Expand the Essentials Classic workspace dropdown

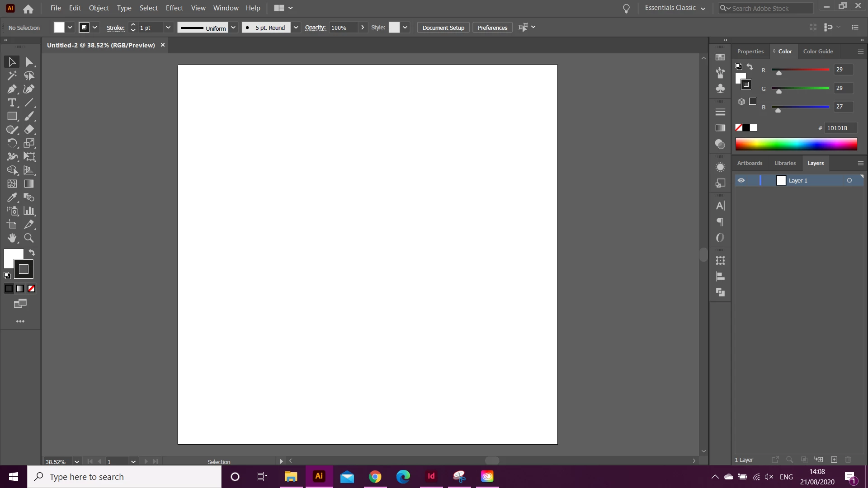coord(703,8)
